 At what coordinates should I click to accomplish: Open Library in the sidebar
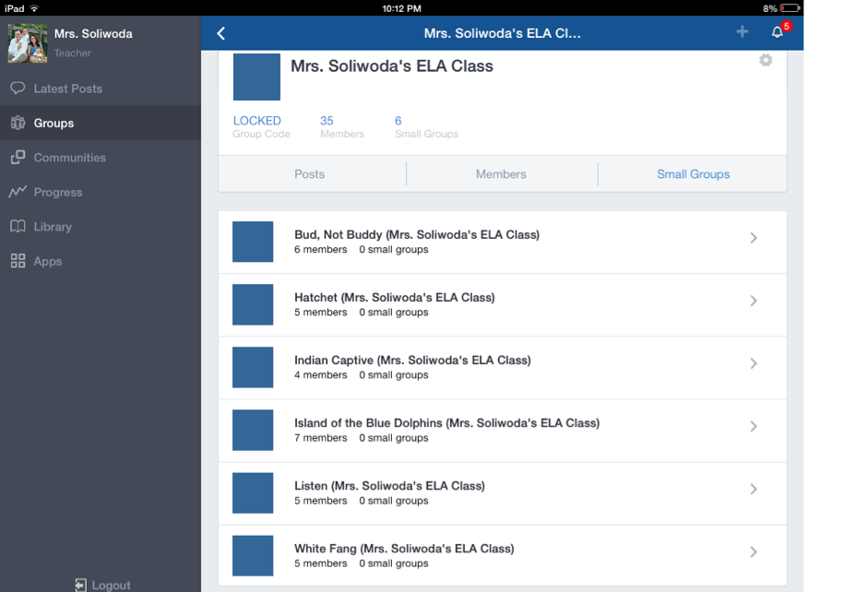point(52,227)
